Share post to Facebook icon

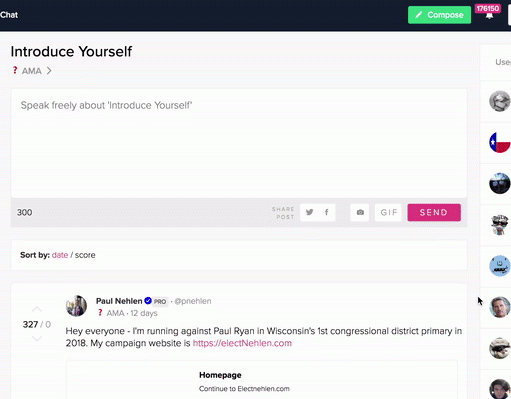(327, 212)
